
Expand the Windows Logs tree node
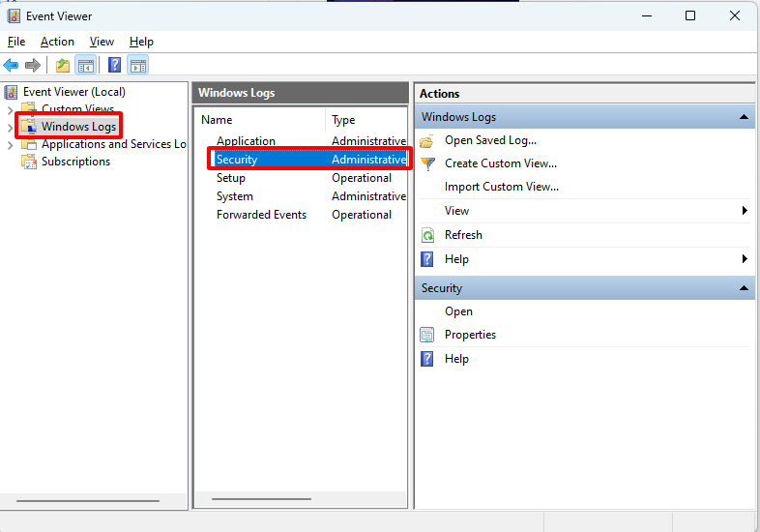[11, 128]
